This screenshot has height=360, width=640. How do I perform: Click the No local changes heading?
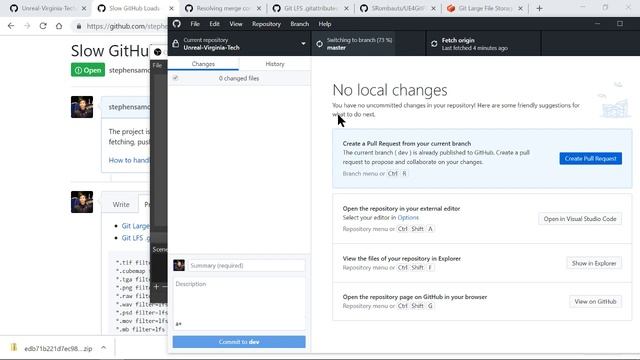click(x=390, y=90)
